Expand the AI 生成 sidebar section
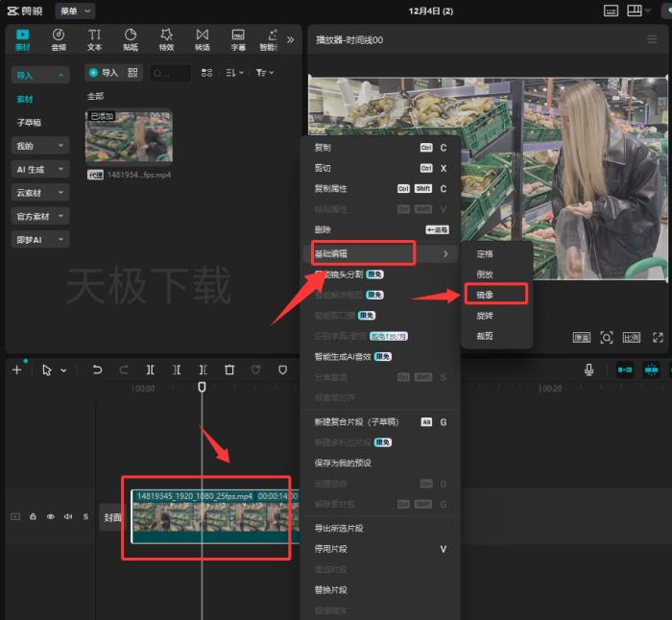 [39, 169]
